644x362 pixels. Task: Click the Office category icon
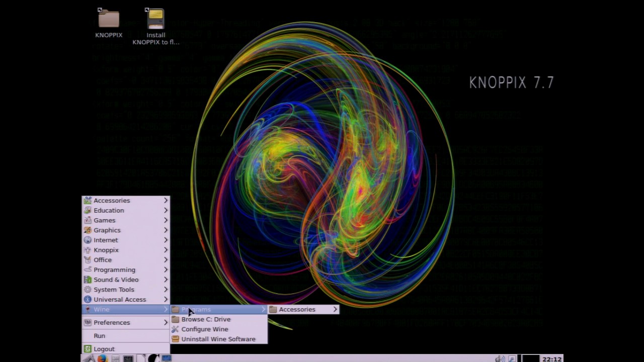click(88, 260)
